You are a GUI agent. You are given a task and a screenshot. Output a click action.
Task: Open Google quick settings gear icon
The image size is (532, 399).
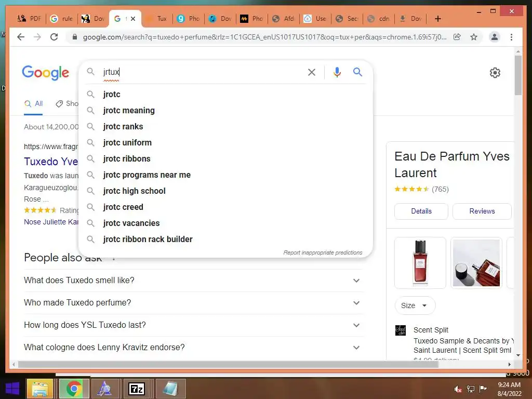pyautogui.click(x=495, y=73)
